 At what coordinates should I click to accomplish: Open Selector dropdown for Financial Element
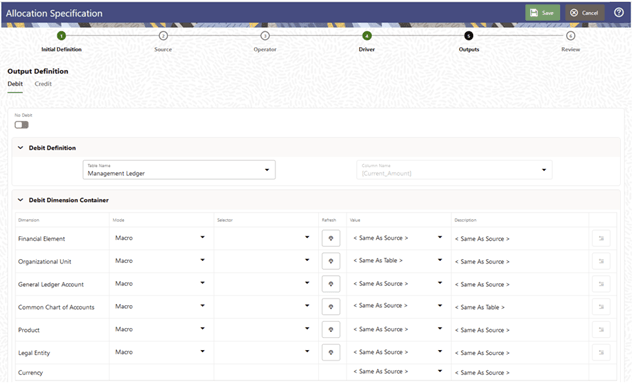point(265,238)
